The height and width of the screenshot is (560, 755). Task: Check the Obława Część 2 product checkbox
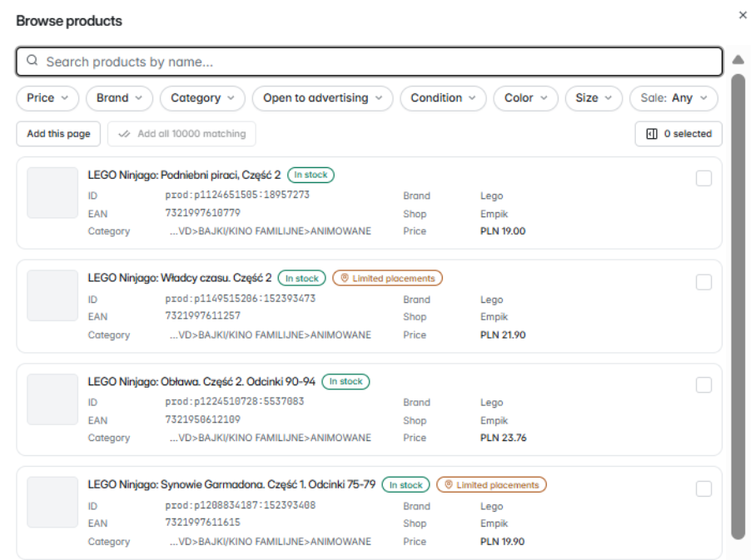click(x=703, y=384)
